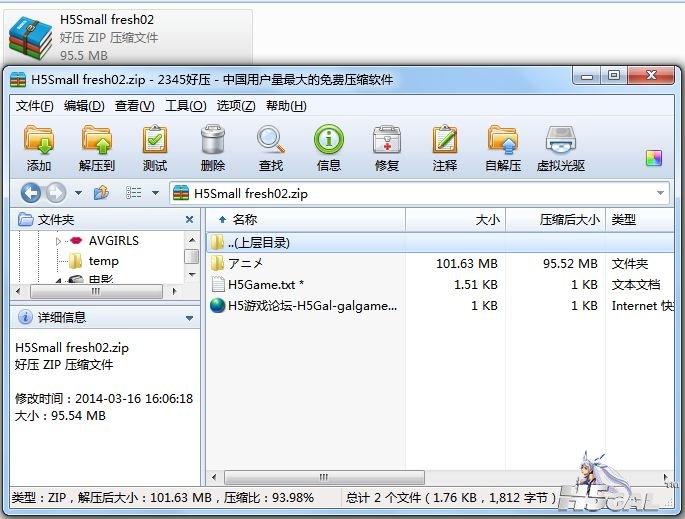Open the 查看(V) menu
This screenshot has height=519, width=685.
pyautogui.click(x=135, y=106)
